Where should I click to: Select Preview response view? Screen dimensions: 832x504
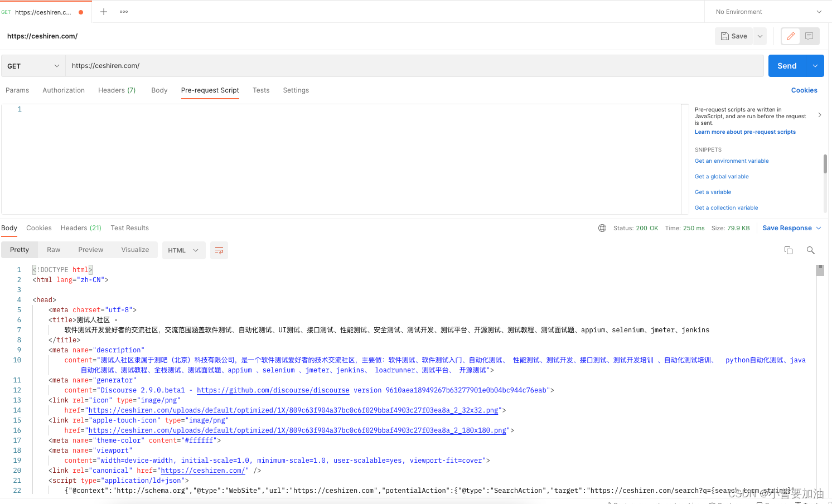[x=91, y=250]
